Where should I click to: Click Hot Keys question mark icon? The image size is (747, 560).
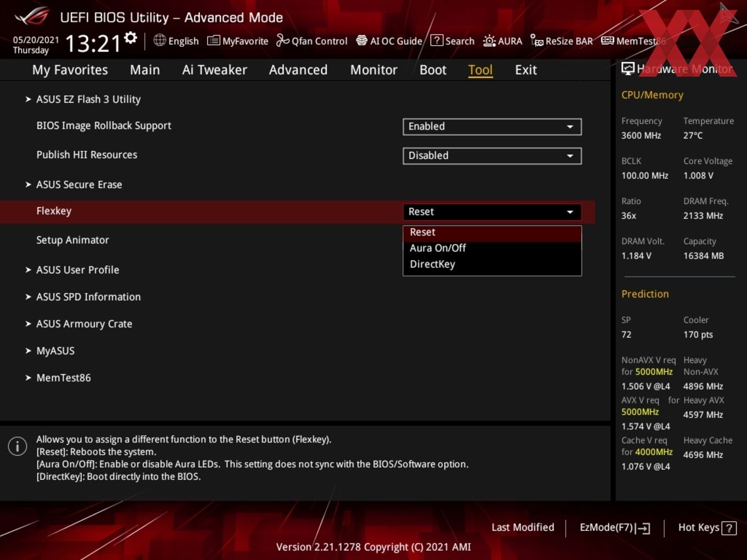click(729, 528)
